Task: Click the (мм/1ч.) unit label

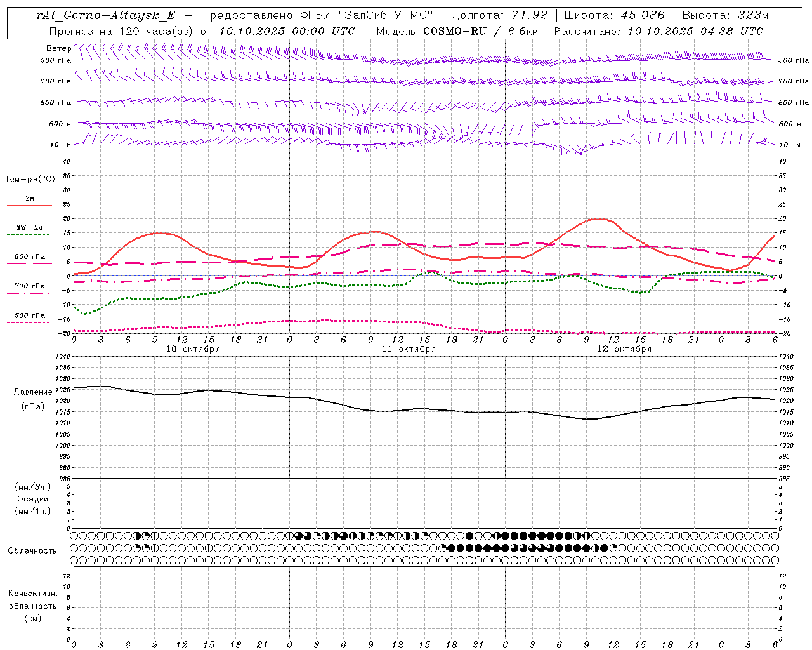Action: coord(33,511)
